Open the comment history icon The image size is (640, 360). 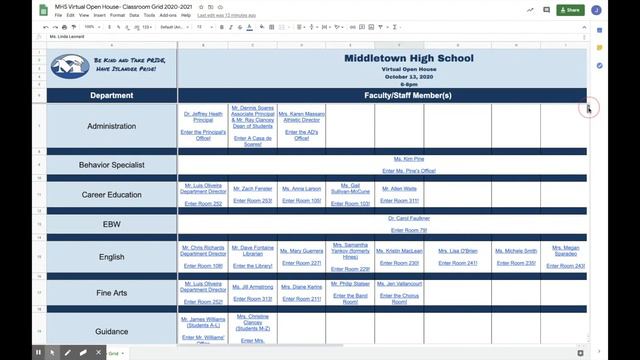547,10
